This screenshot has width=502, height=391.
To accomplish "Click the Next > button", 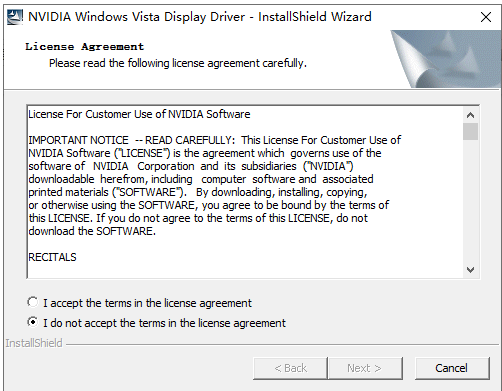I will pyautogui.click(x=365, y=368).
